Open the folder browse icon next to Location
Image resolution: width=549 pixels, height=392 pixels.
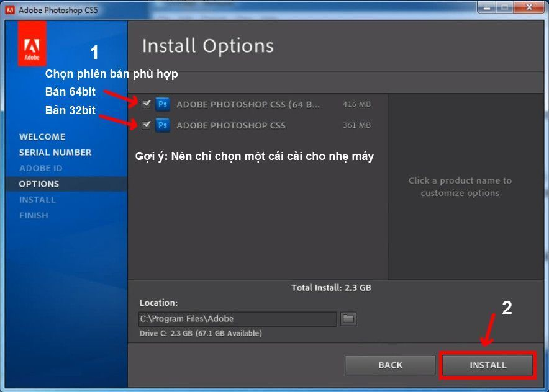click(348, 319)
